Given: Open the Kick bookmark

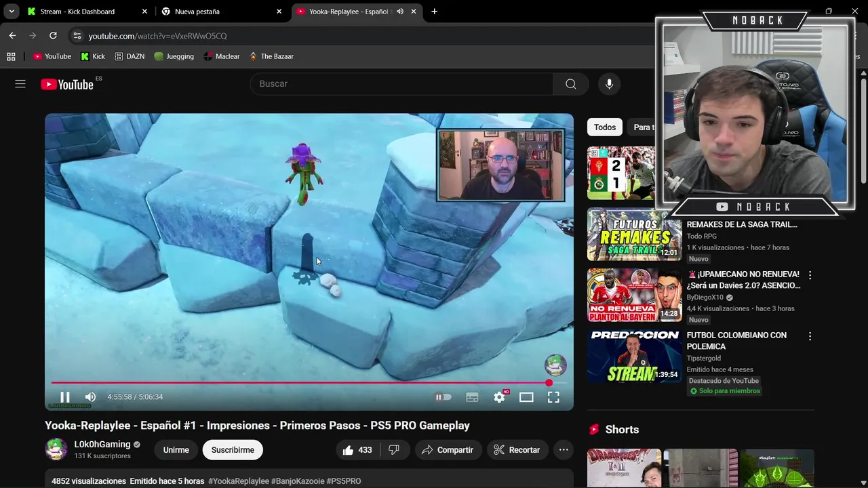Looking at the screenshot, I should tap(93, 56).
